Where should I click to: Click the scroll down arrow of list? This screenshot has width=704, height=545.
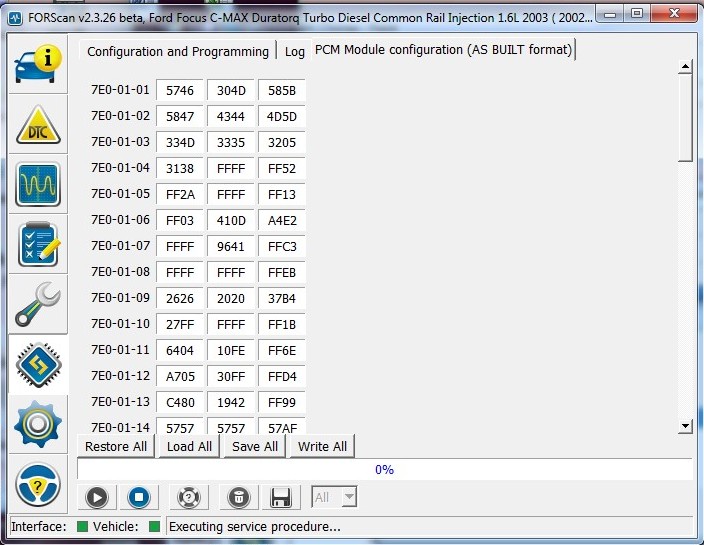(685, 426)
